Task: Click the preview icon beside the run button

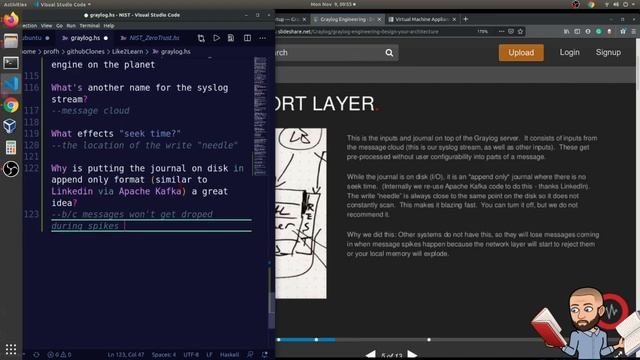Action: click(x=231, y=38)
